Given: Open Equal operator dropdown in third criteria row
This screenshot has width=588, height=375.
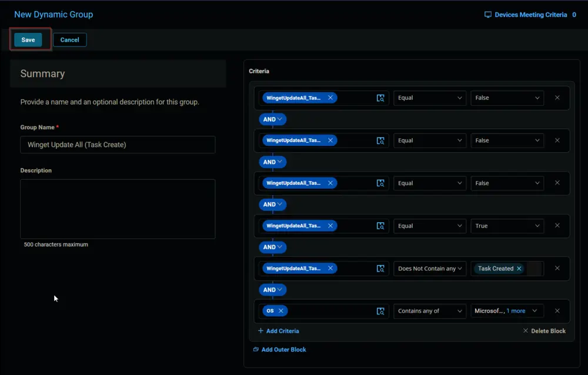Looking at the screenshot, I should (430, 183).
